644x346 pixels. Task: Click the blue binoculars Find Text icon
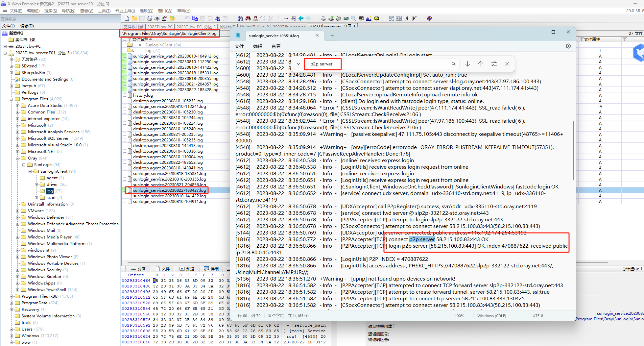pos(240,18)
